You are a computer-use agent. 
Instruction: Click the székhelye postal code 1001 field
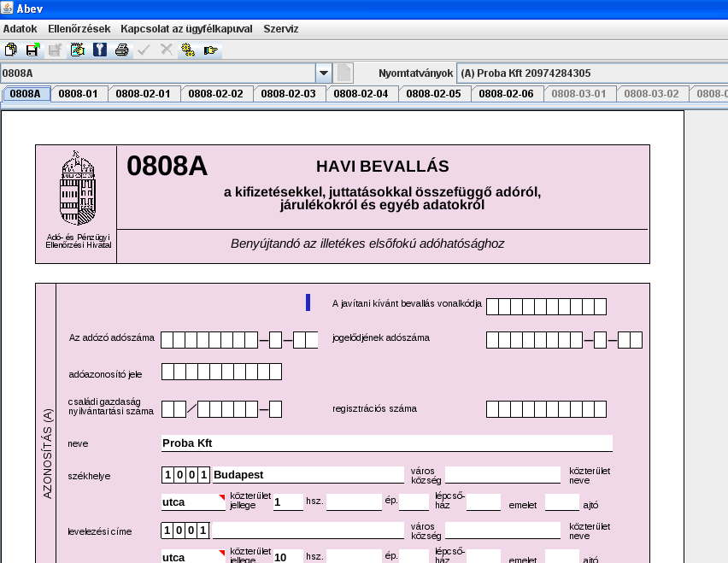pos(185,475)
